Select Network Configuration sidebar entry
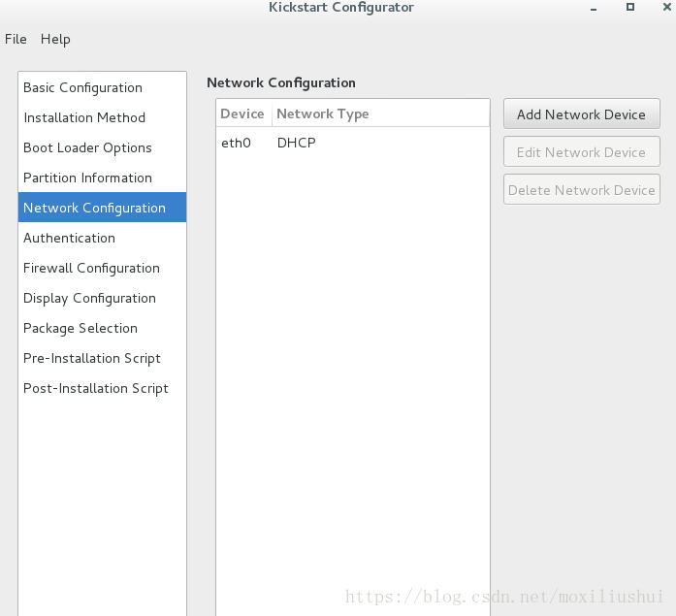Image resolution: width=676 pixels, height=616 pixels. (x=102, y=208)
